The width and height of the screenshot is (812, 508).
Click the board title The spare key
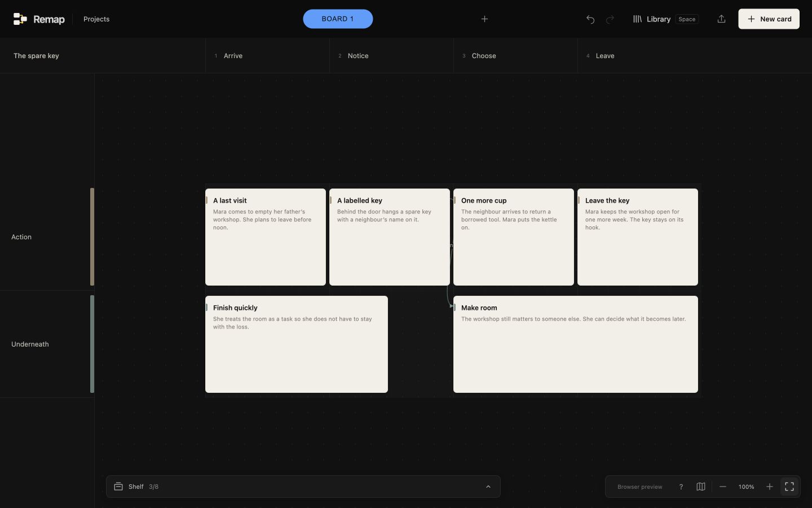pos(36,56)
